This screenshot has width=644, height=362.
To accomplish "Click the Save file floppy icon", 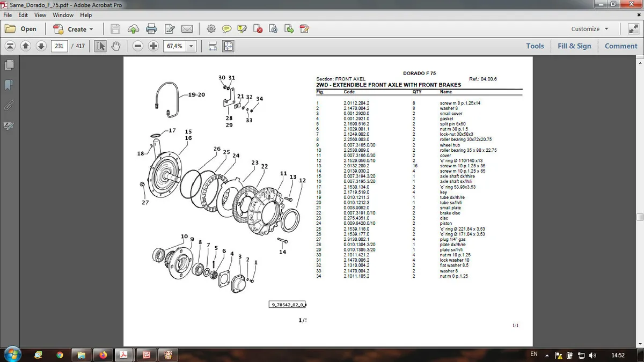I will point(115,29).
